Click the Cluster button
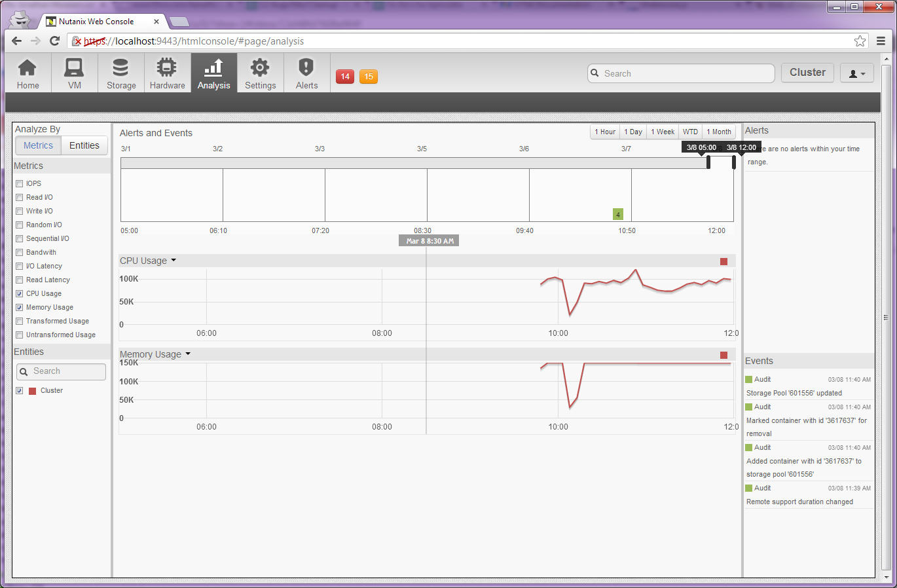 tap(807, 73)
